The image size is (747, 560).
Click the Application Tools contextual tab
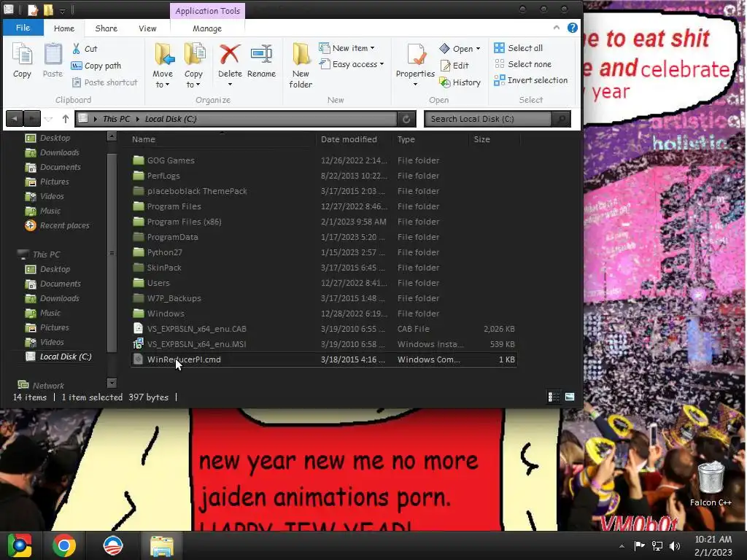207,11
